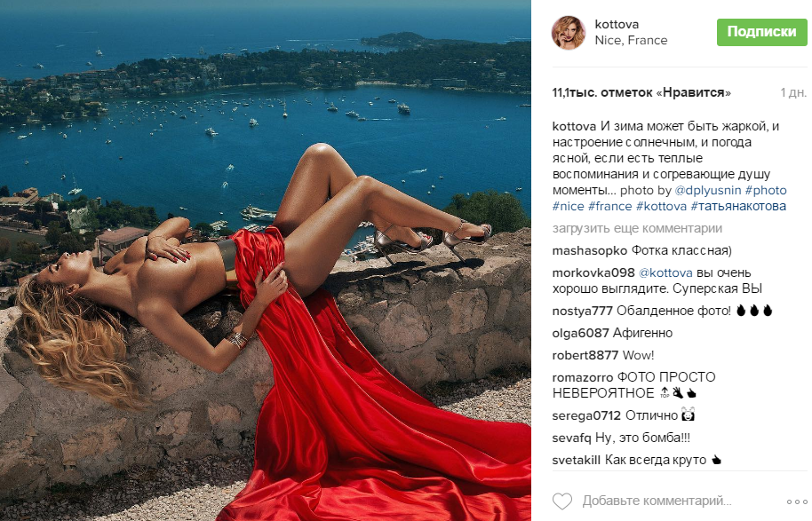Open the three-dot more options menu
The width and height of the screenshot is (812, 521).
click(797, 501)
